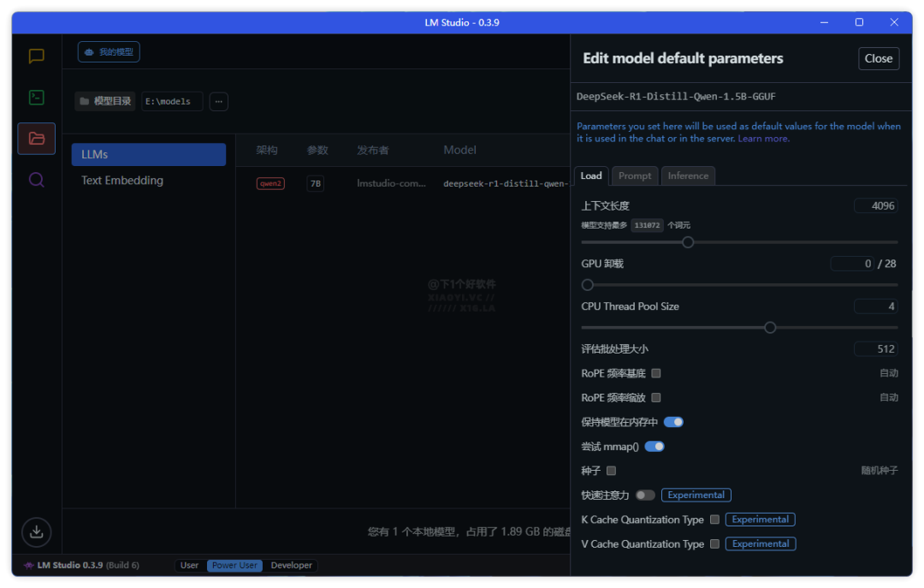Switch to the Inference tab
Screen dimensions: 924x588
[x=688, y=175]
